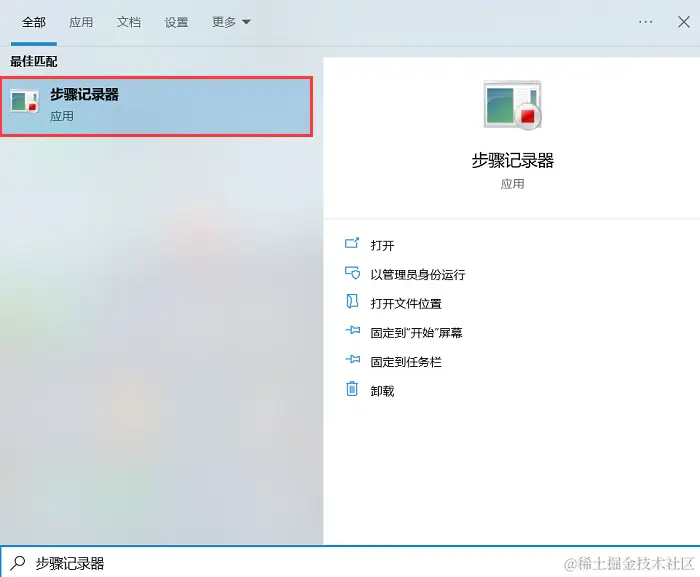700x577 pixels.
Task: Click the magnifier search icon
Action: tap(18, 563)
